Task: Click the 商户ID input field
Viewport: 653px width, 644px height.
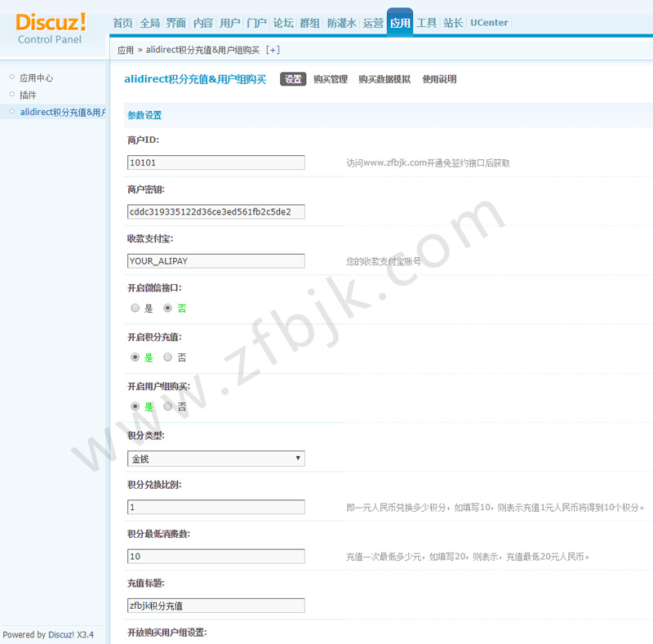Action: pos(215,162)
